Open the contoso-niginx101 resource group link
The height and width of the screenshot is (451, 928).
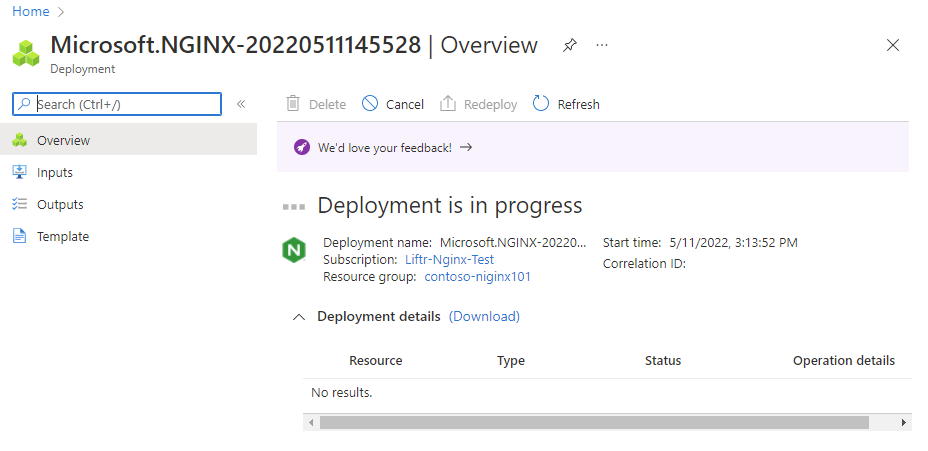click(478, 276)
